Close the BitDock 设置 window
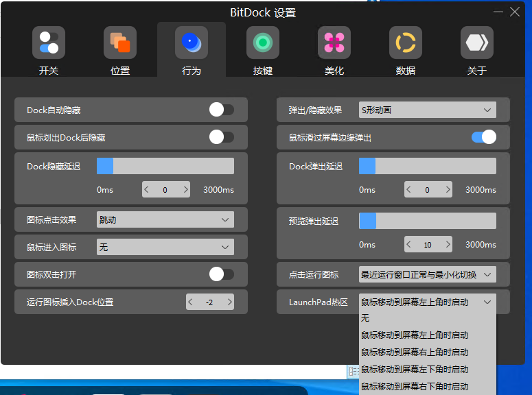 tap(515, 12)
